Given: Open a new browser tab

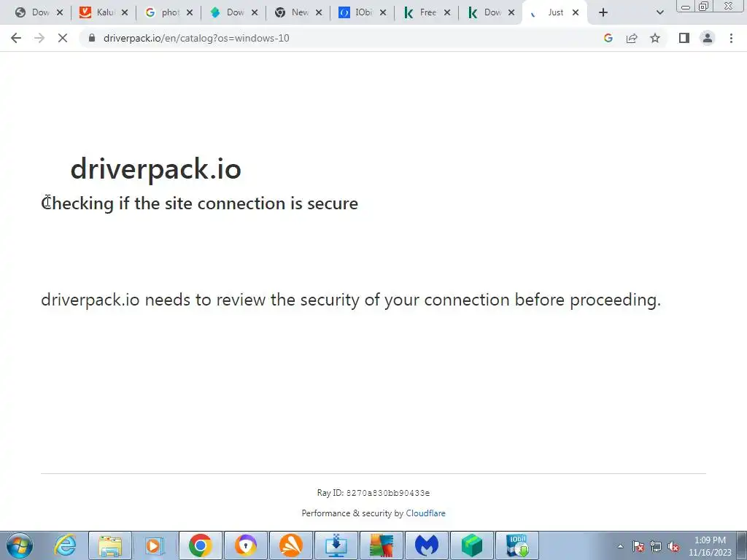Looking at the screenshot, I should point(603,12).
